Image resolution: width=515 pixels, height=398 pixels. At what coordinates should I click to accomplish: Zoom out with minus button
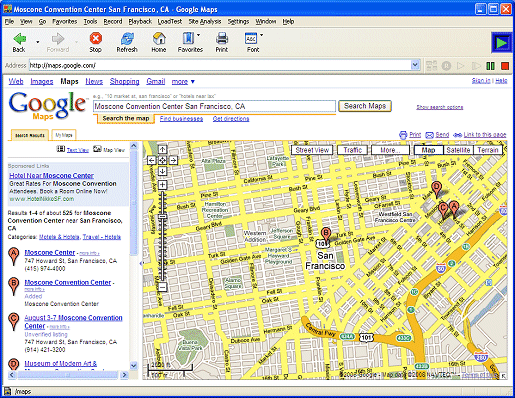click(x=162, y=287)
